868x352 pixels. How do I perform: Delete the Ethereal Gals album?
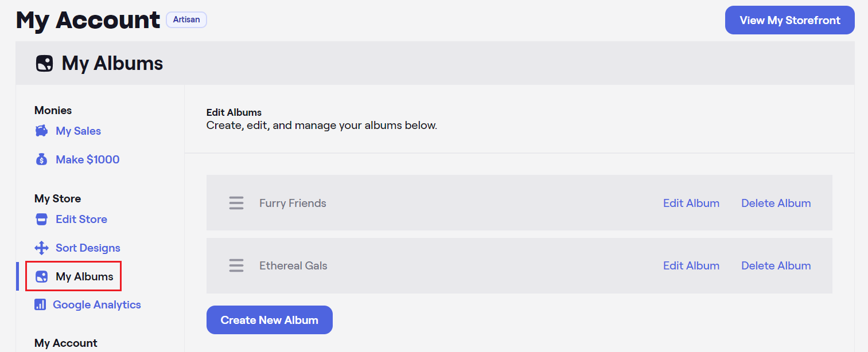tap(776, 265)
